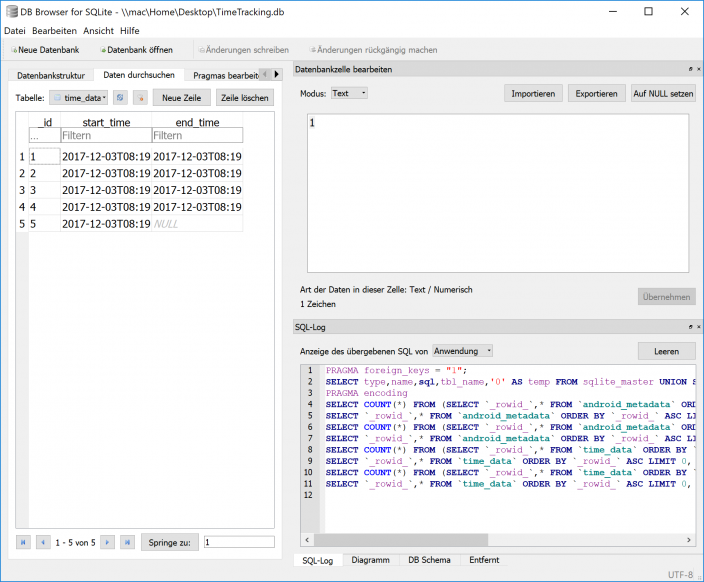Viewport: 704px width, 582px height.
Task: Click the Neue Zeile button
Action: coord(181,98)
